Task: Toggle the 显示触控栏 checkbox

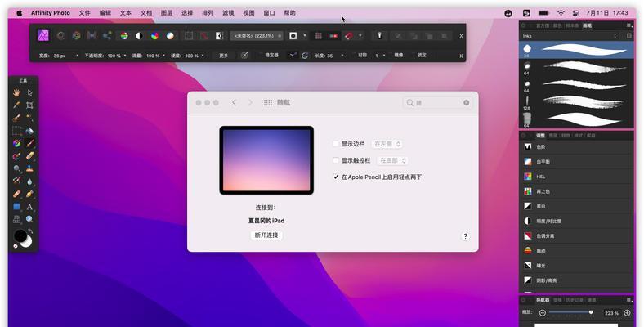Action: pyautogui.click(x=336, y=160)
